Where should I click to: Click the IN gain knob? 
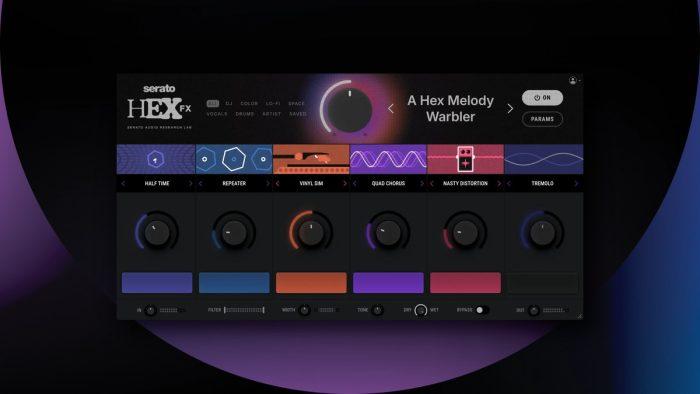tap(150, 310)
